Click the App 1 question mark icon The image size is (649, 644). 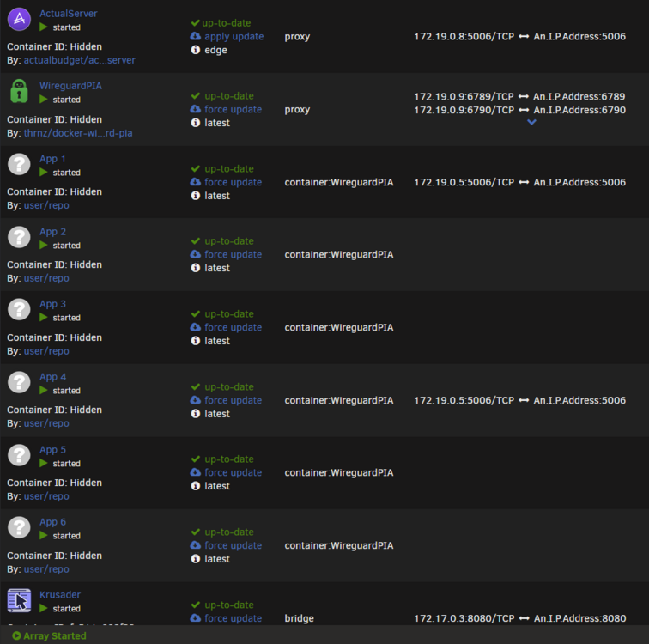pyautogui.click(x=19, y=164)
